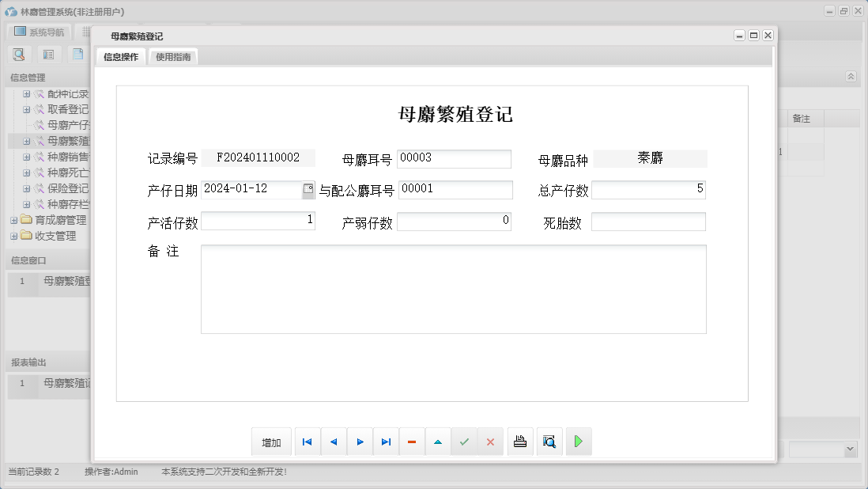This screenshot has height=489, width=868.
Task: Click the green play arrow button
Action: [579, 442]
